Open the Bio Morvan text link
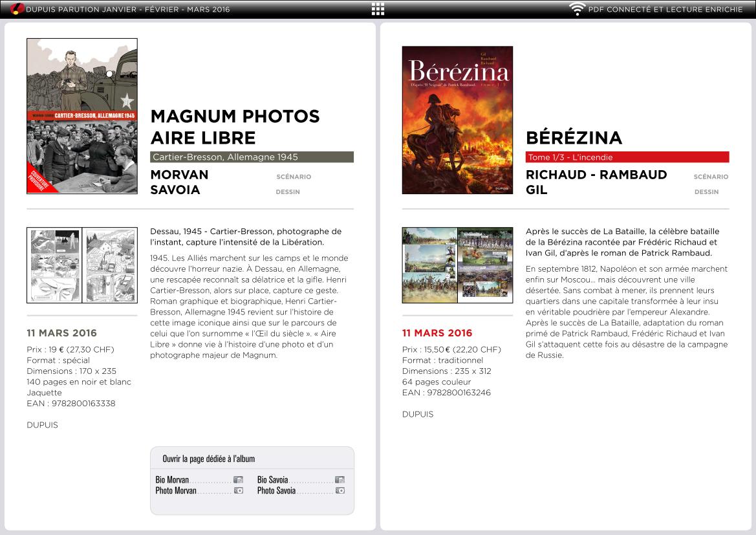756x535 pixels. tap(173, 480)
